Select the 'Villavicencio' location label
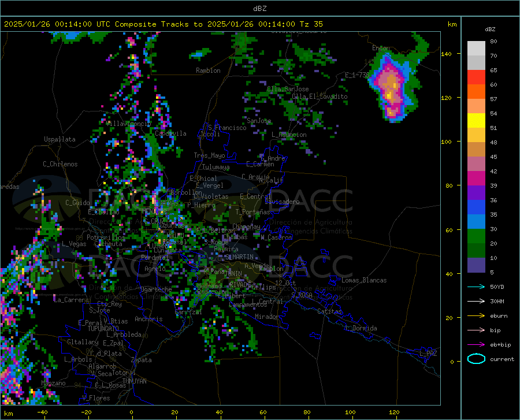520x420 pixels. [128, 124]
